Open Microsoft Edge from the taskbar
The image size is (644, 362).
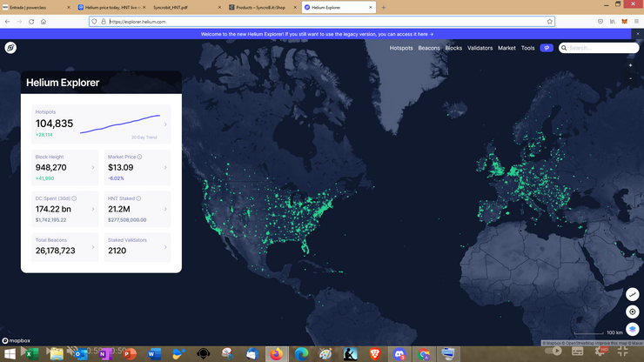[x=301, y=354]
